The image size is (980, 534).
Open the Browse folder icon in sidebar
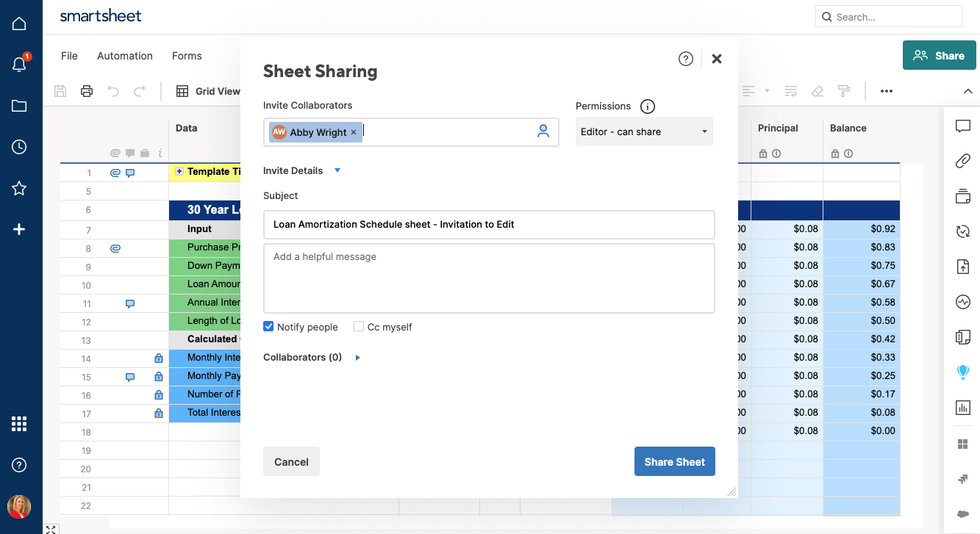[x=20, y=106]
